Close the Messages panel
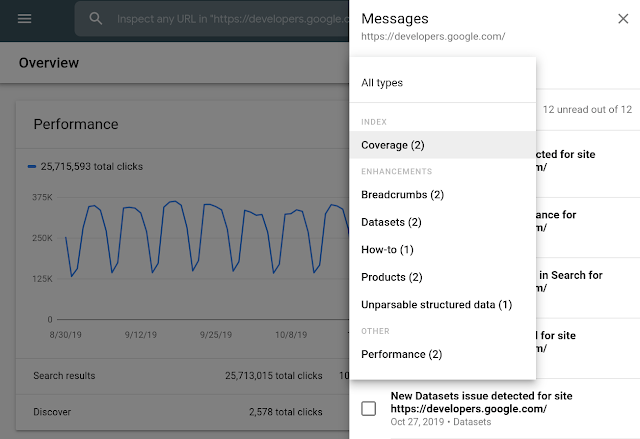Viewport: 640px width, 439px height. pyautogui.click(x=623, y=19)
